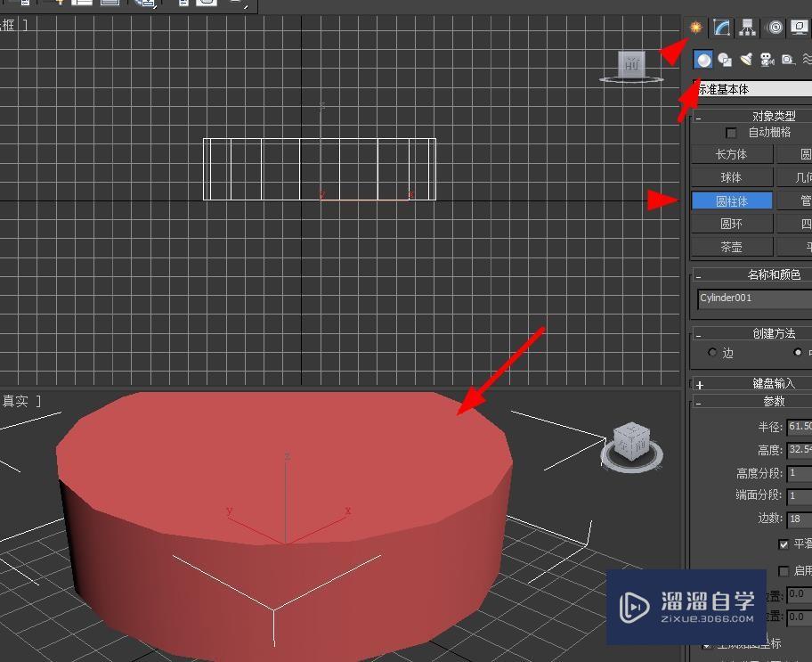This screenshot has width=812, height=662.
Task: Uncheck the 平滑 smooth checkbox
Action: click(x=784, y=543)
